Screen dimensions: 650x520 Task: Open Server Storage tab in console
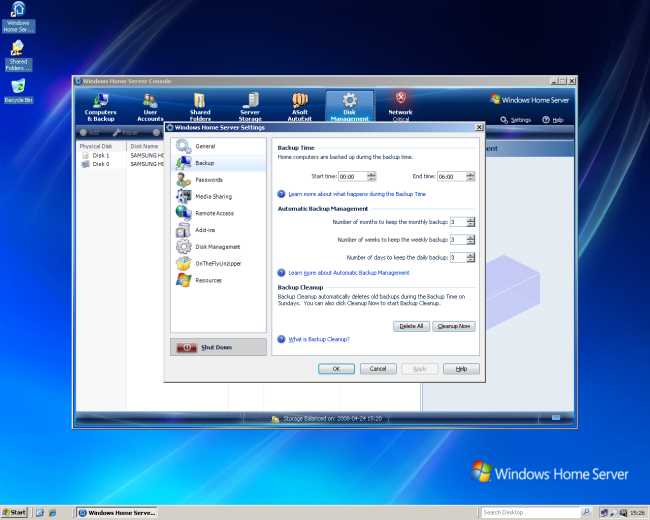(250, 107)
